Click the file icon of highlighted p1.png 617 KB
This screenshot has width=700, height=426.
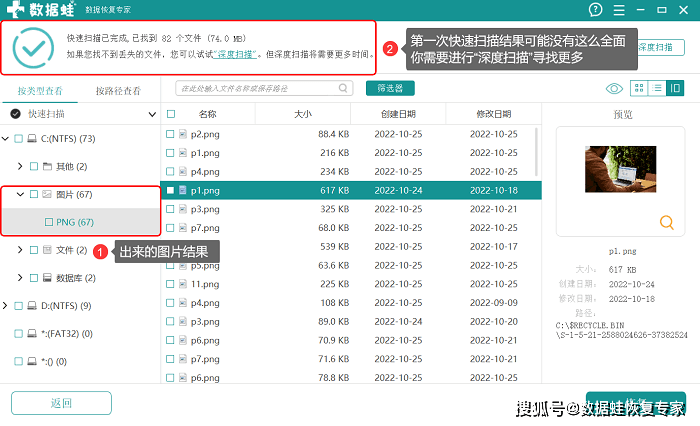[183, 190]
